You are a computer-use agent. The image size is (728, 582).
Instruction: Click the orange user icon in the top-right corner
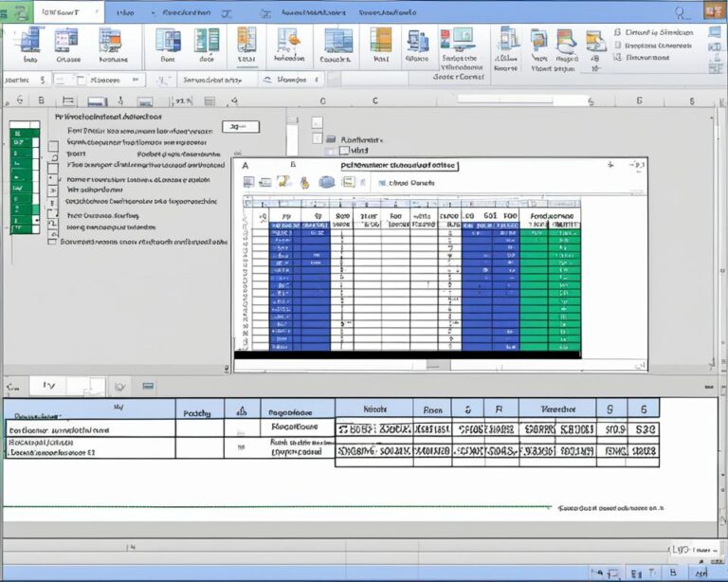point(713,11)
